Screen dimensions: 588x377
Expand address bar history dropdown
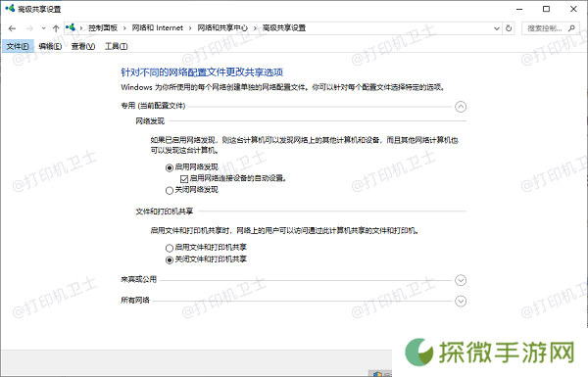tap(497, 28)
